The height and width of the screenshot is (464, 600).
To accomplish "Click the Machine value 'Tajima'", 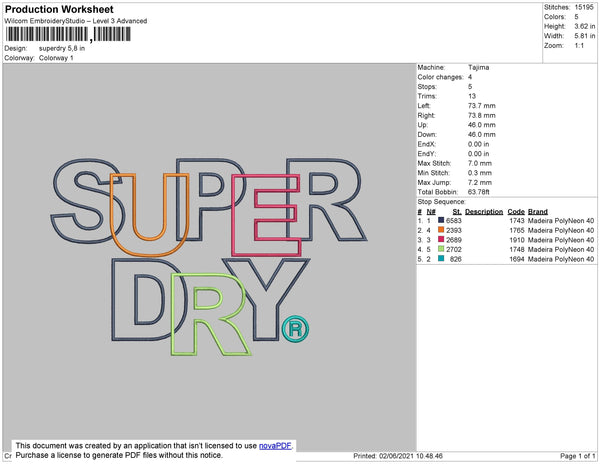I will 478,67.
